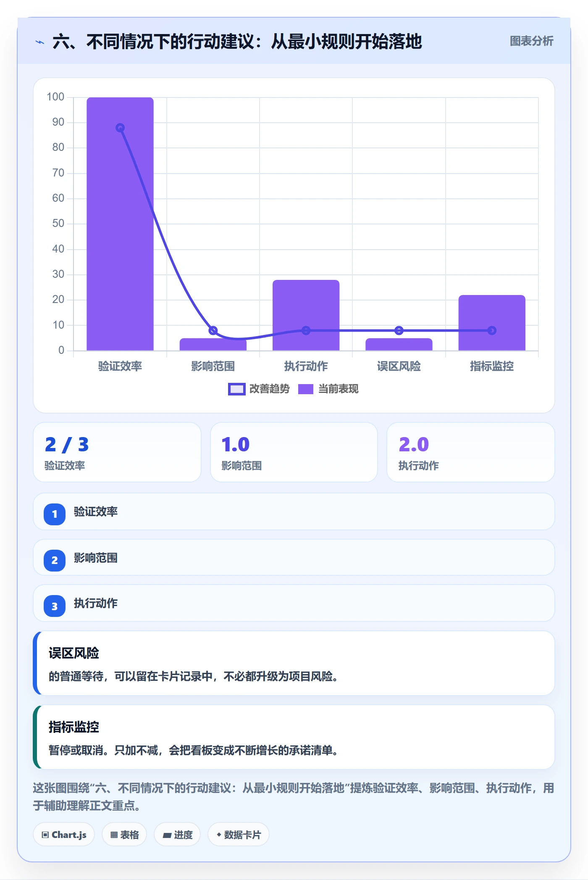Screen dimensions: 588x880
Task: Click the 误区风险 bar in the chart
Action: click(399, 345)
